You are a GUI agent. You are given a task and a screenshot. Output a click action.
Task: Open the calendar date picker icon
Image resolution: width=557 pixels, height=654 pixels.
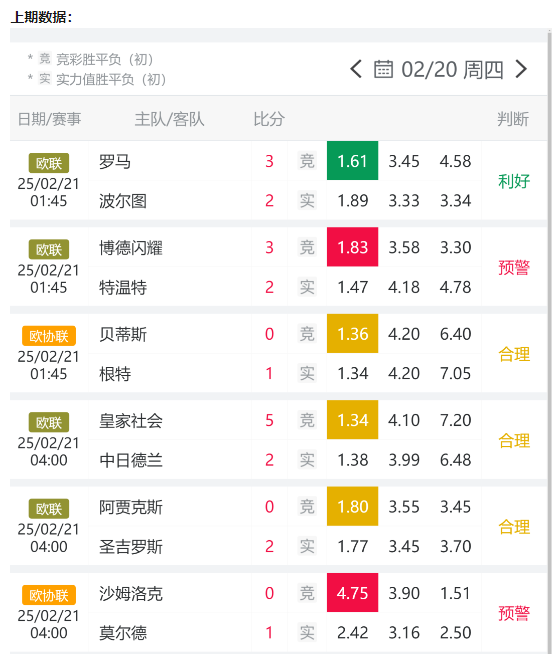click(383, 69)
